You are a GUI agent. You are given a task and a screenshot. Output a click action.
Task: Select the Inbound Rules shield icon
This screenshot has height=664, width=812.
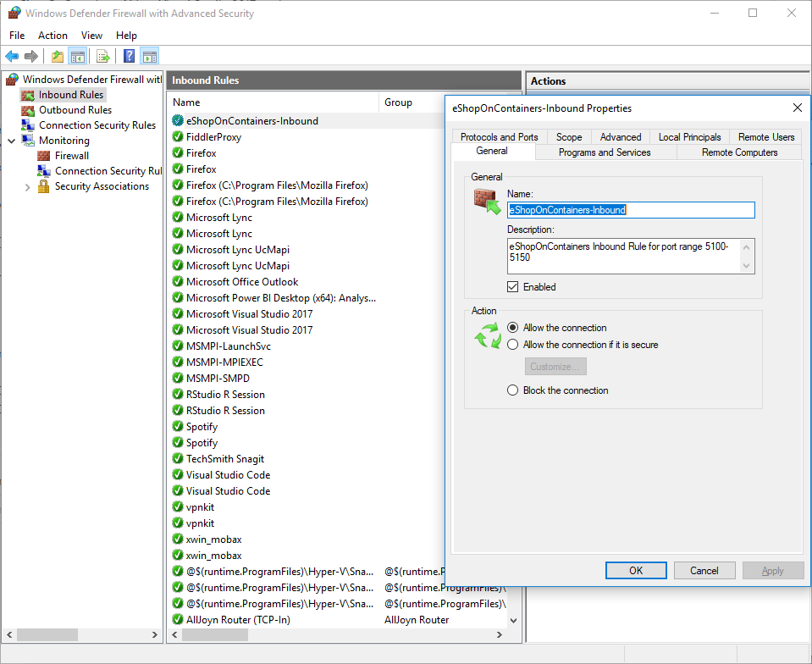[x=28, y=94]
